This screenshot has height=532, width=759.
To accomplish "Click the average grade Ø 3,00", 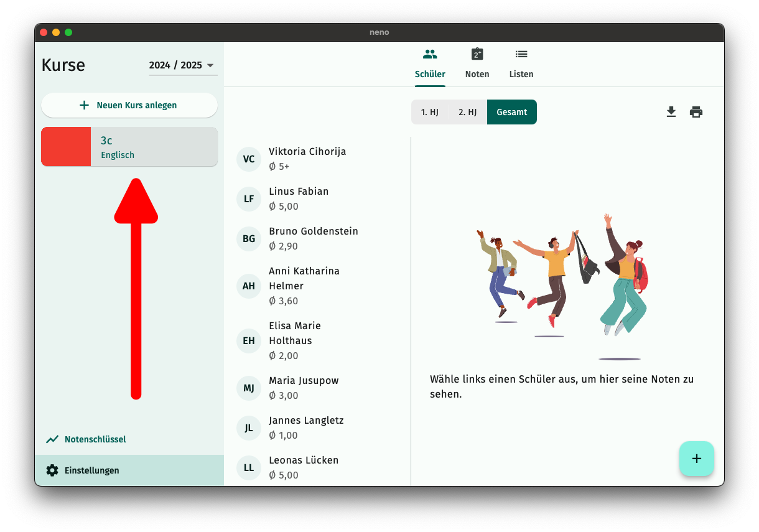I will tap(283, 395).
